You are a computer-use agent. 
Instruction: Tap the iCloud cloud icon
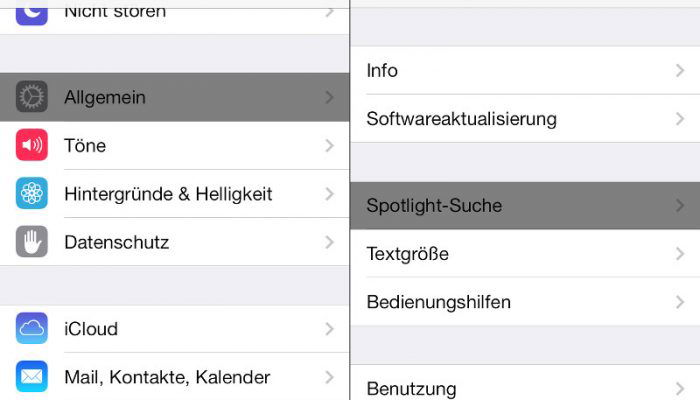tap(32, 328)
